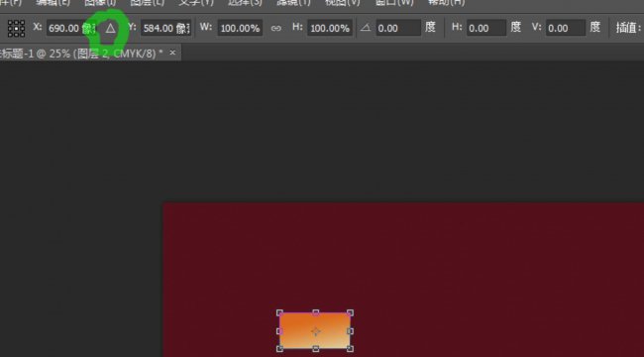Click the bottom-left transform handle
This screenshot has width=644, height=357.
pos(279,349)
